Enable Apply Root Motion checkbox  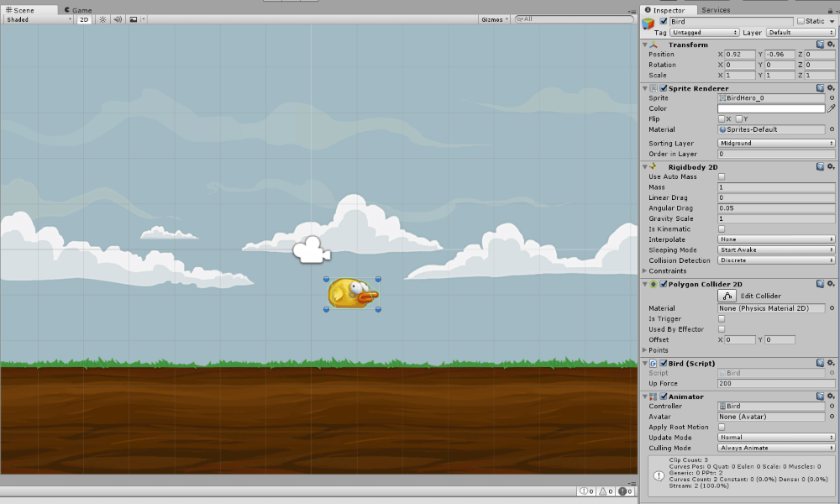pyautogui.click(x=721, y=427)
